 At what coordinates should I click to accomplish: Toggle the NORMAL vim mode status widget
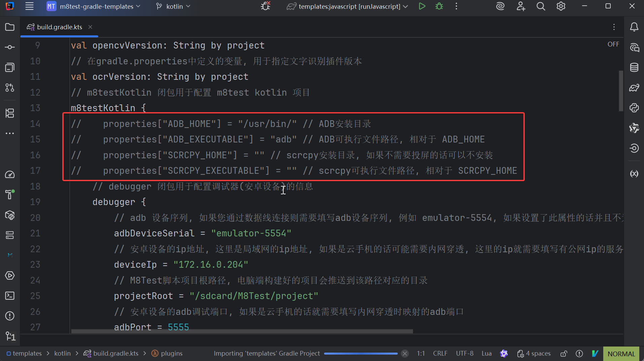point(621,354)
